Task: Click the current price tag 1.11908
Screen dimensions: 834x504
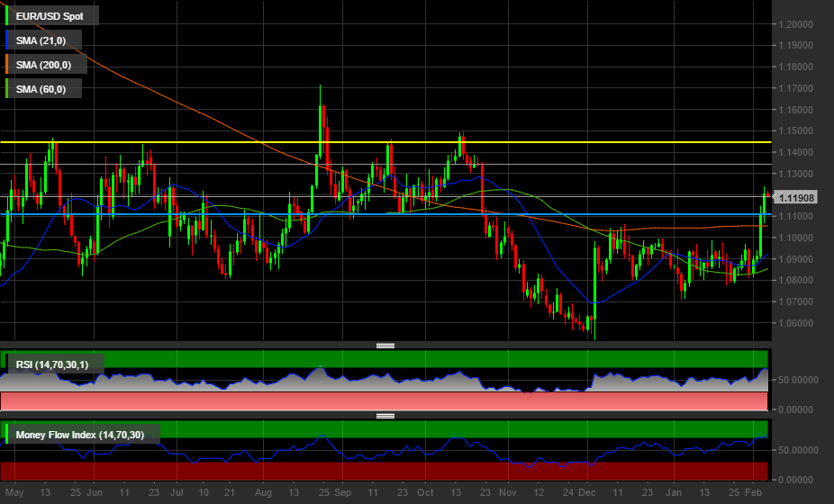Action: [797, 197]
